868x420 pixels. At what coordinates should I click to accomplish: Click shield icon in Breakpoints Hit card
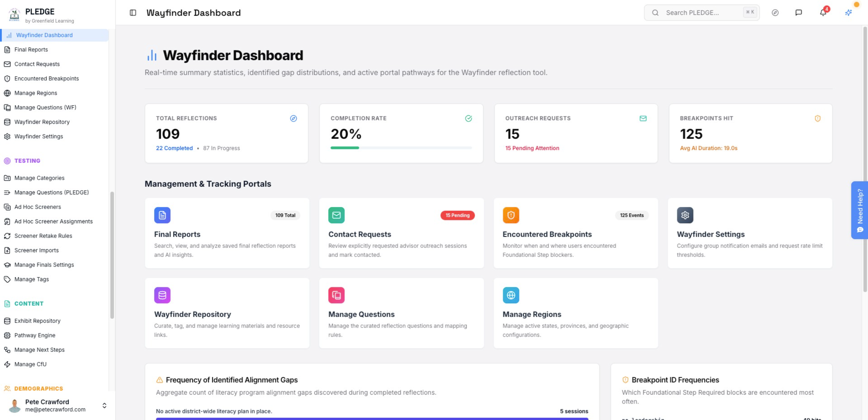click(x=817, y=119)
